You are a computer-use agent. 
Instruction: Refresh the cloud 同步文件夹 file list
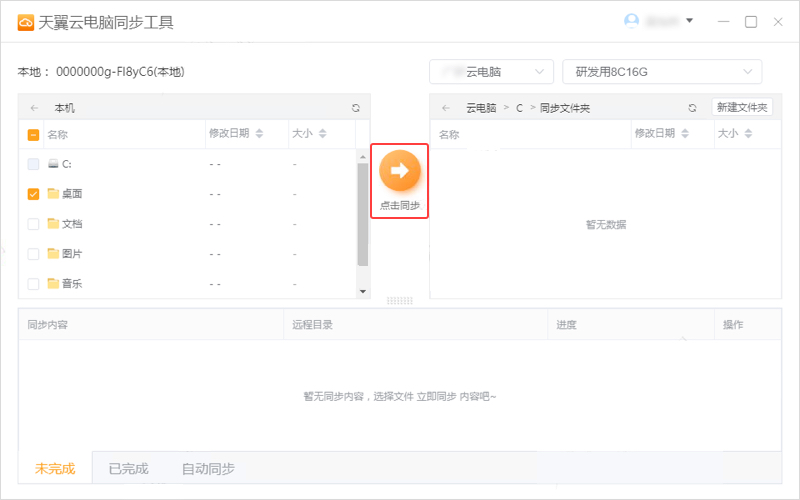692,108
